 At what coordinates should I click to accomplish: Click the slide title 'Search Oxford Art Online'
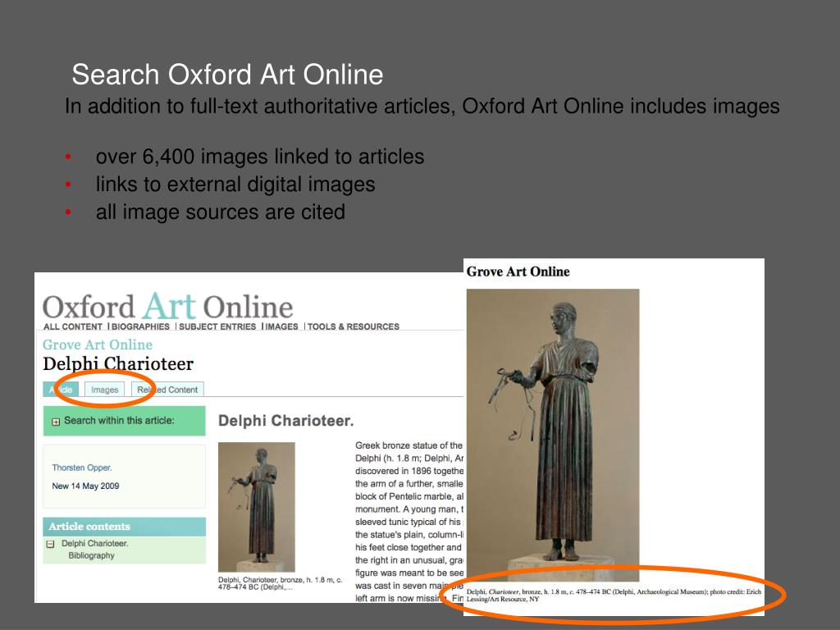tap(228, 75)
